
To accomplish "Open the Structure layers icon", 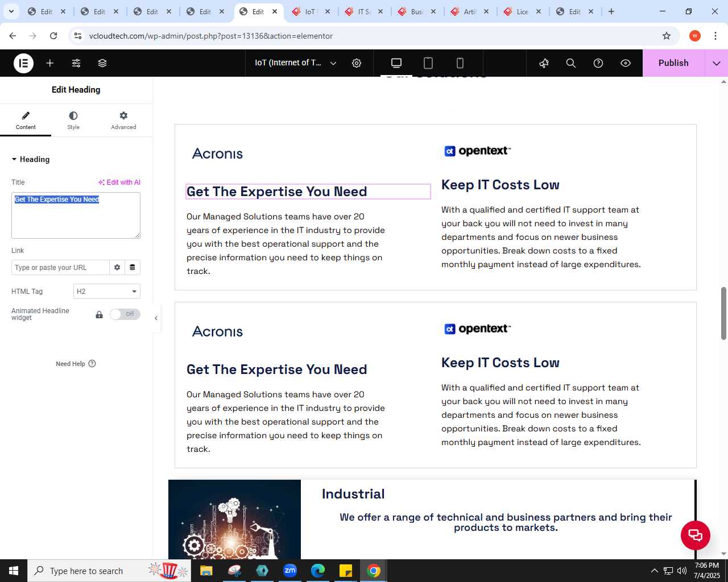I will (102, 63).
